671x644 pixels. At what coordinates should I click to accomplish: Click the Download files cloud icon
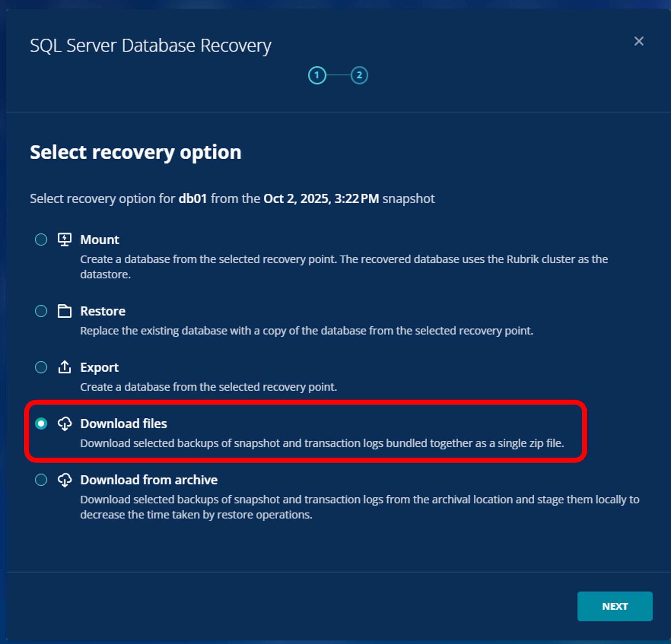[64, 423]
